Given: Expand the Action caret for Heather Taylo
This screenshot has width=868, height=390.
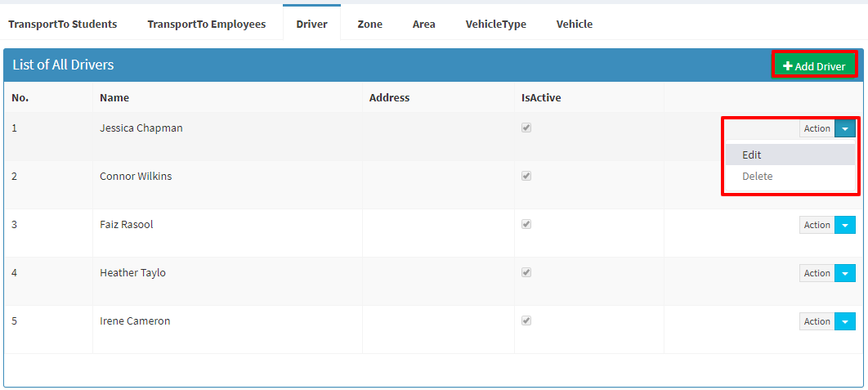Looking at the screenshot, I should point(845,273).
